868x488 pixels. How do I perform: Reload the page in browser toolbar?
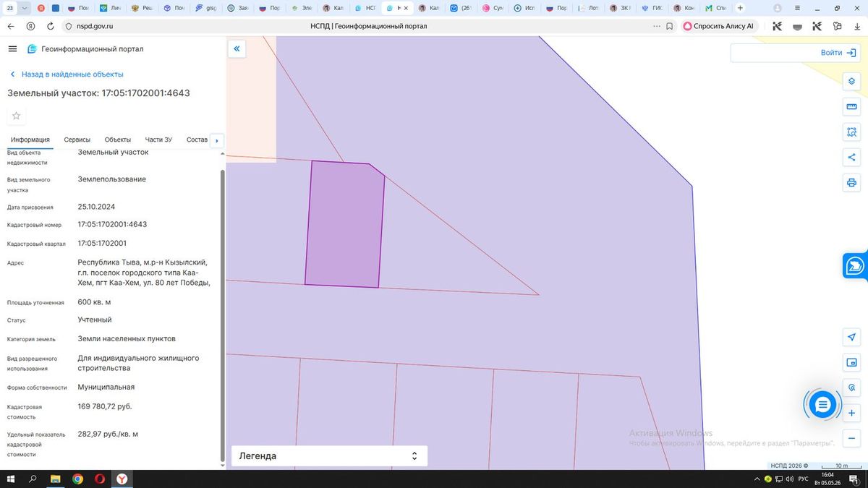click(50, 26)
